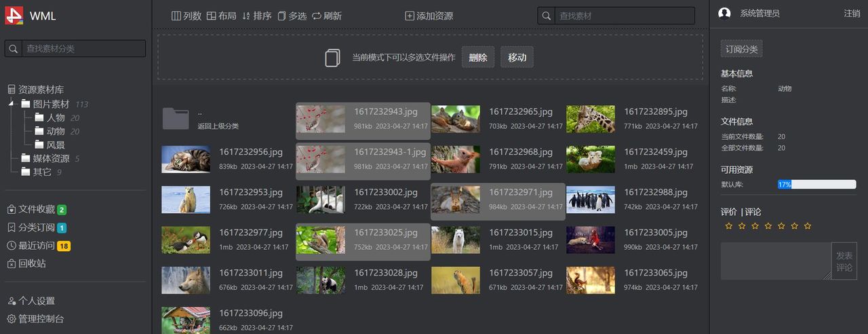
Task: Click file name 1617233057.jpg
Action: [521, 273]
